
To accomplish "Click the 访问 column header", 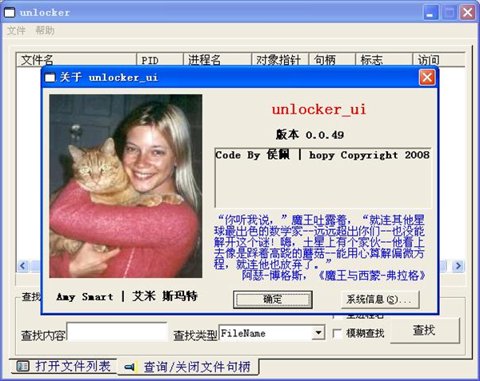I will pyautogui.click(x=439, y=60).
